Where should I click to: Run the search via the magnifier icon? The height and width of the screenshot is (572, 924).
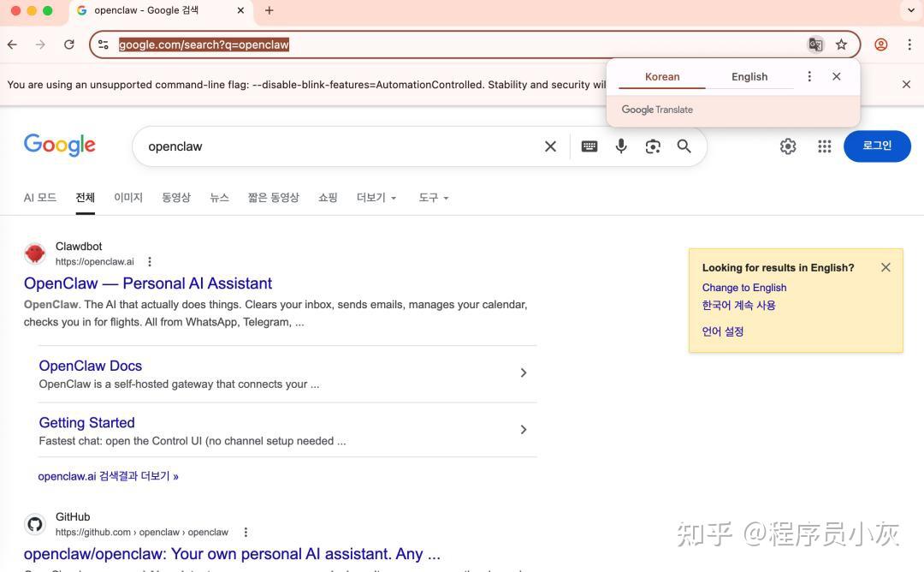(x=684, y=146)
